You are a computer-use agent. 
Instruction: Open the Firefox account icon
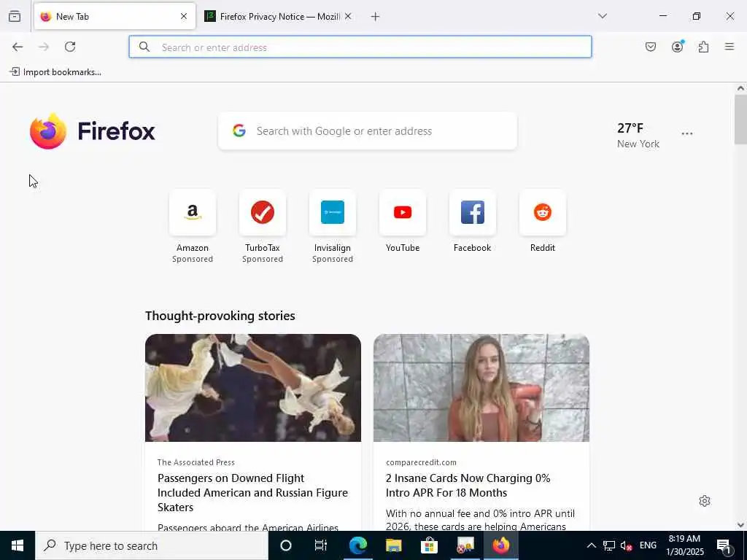[x=677, y=47]
